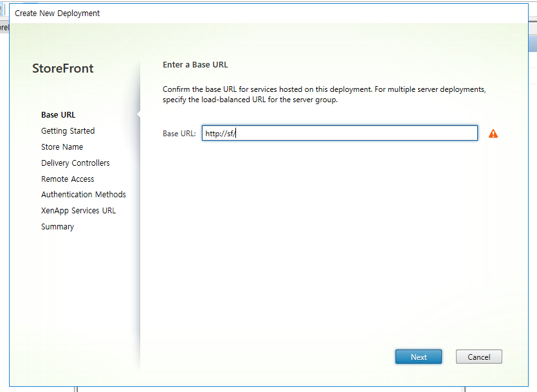
Task: Cancel the deployment wizard
Action: point(478,357)
